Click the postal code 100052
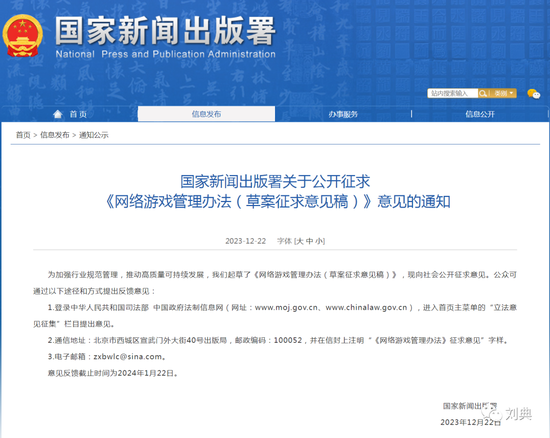 point(288,340)
